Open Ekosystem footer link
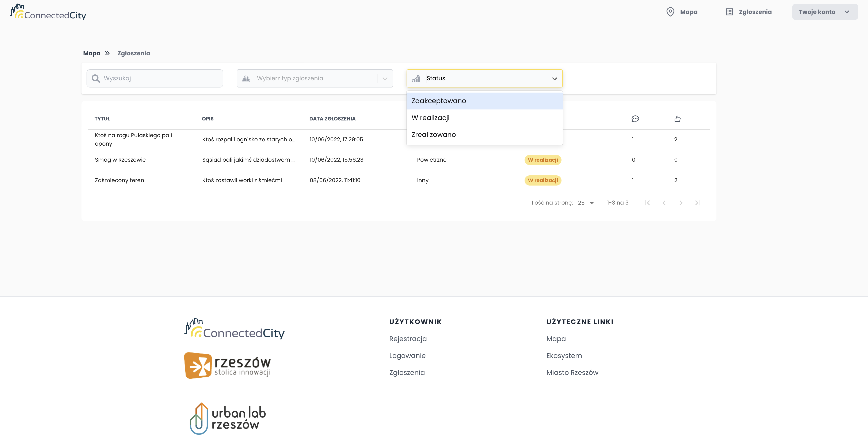This screenshot has height=448, width=868. coord(564,356)
